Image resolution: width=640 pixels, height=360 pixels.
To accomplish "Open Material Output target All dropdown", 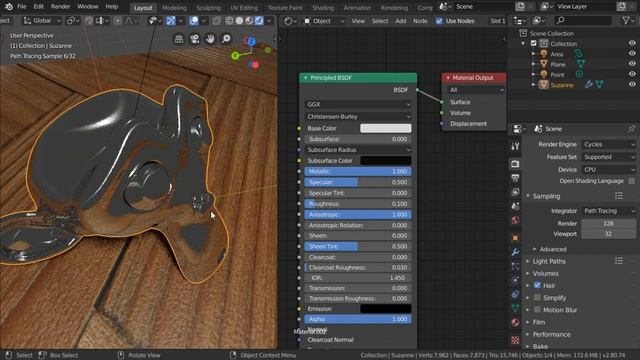I will (476, 90).
